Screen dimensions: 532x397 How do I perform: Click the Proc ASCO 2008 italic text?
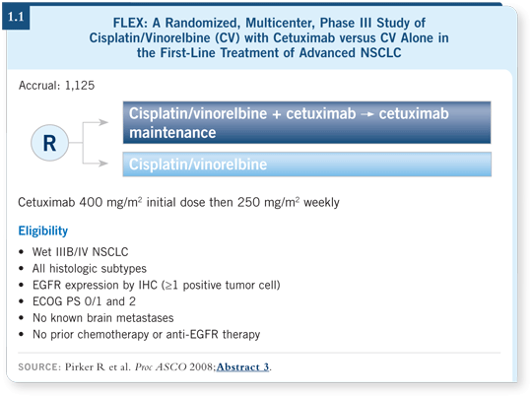click(174, 367)
